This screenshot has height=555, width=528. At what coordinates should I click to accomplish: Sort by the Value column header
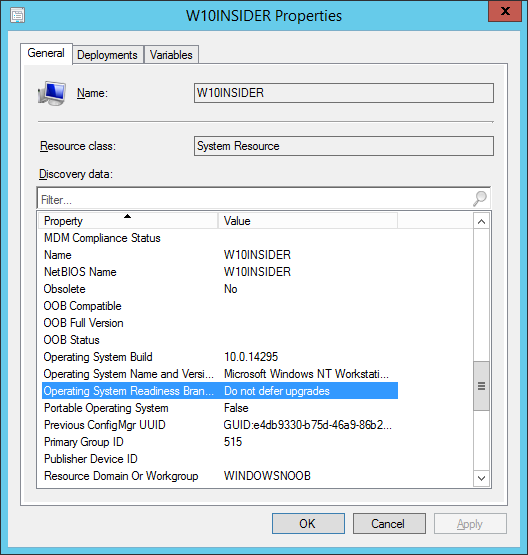(x=308, y=221)
